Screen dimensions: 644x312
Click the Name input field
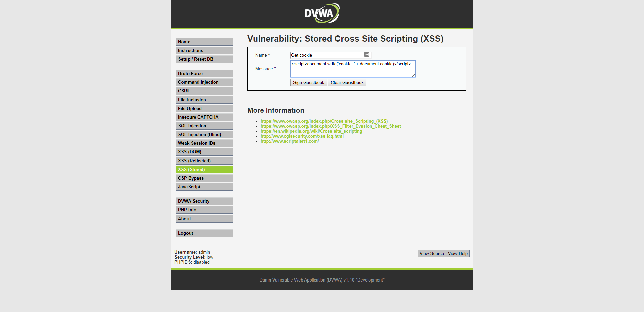click(327, 55)
